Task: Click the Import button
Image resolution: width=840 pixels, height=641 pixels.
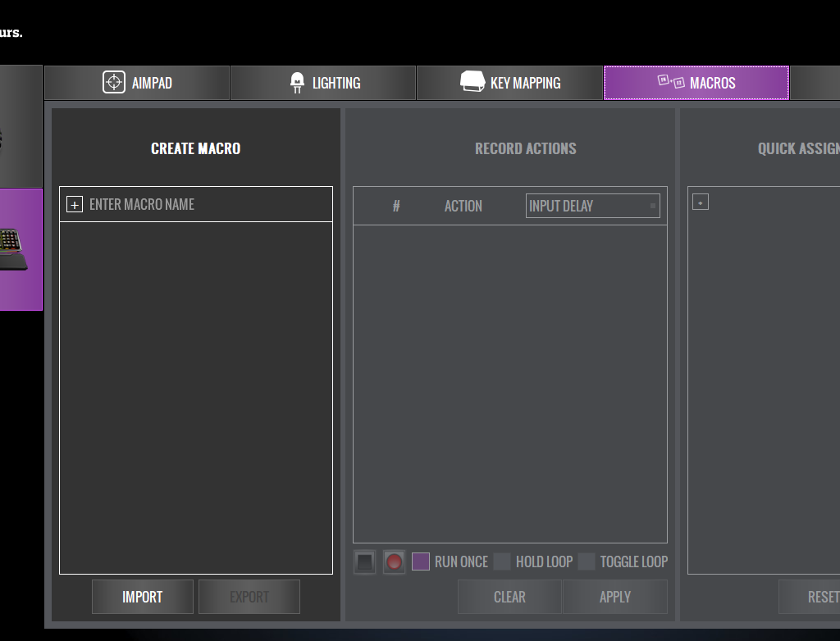Action: (x=143, y=597)
